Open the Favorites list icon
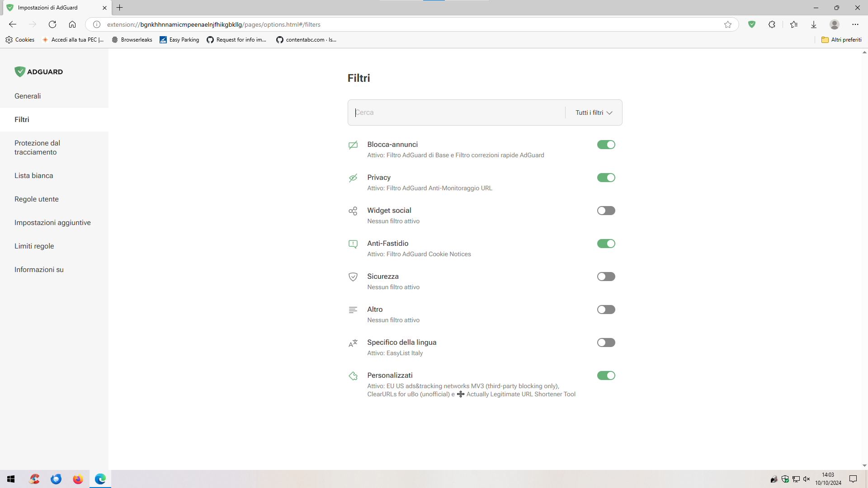 pos(794,24)
